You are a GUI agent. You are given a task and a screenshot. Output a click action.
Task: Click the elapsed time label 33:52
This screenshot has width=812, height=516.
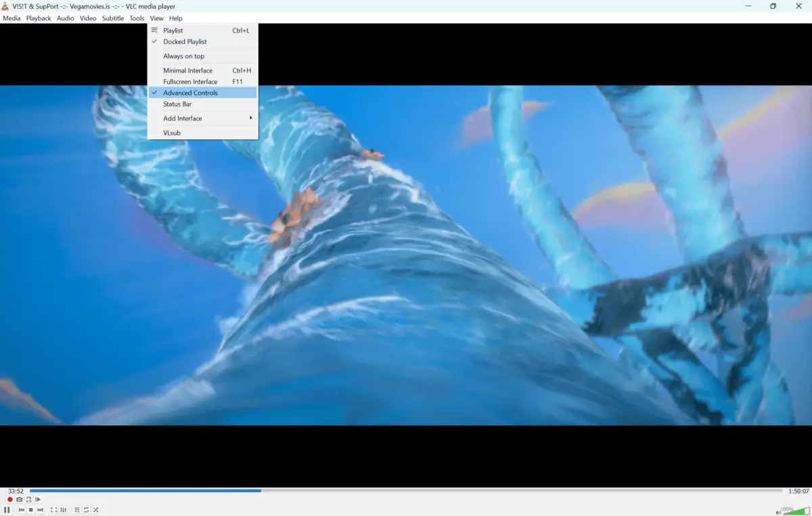tap(16, 491)
